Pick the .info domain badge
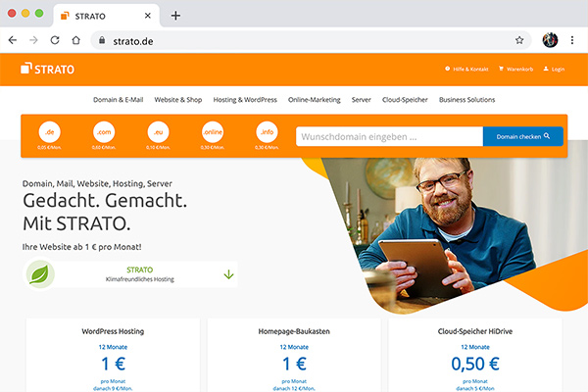 pos(266,132)
